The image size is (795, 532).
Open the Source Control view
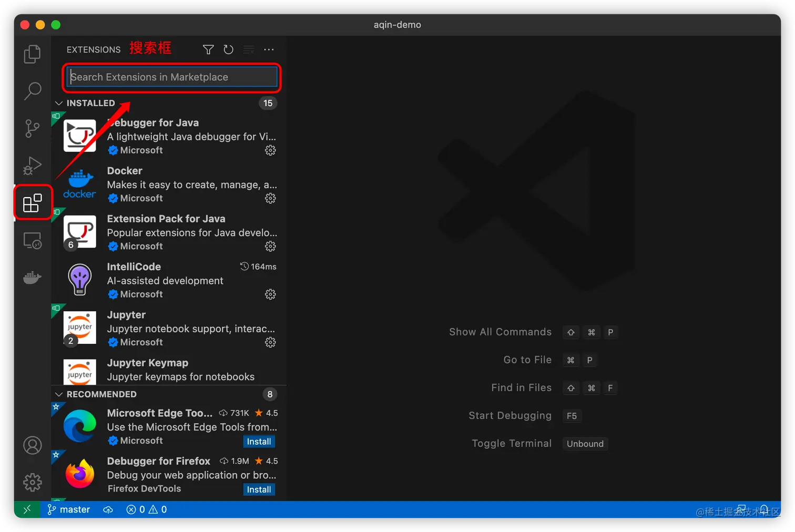pyautogui.click(x=32, y=128)
